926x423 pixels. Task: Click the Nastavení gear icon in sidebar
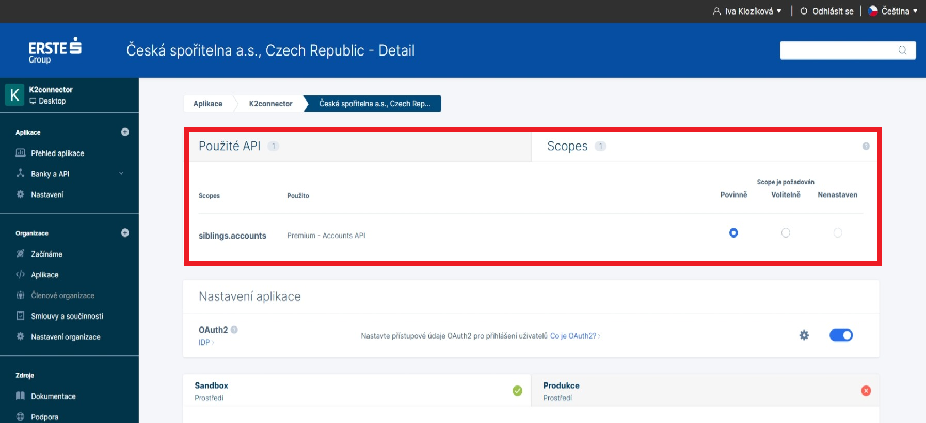[20, 194]
